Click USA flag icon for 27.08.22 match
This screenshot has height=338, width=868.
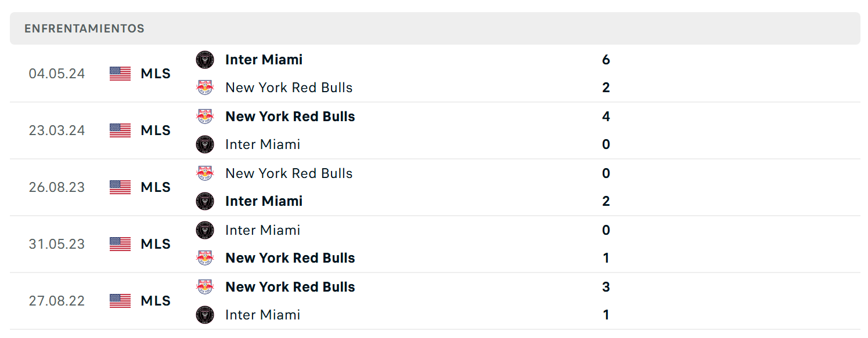click(x=120, y=301)
